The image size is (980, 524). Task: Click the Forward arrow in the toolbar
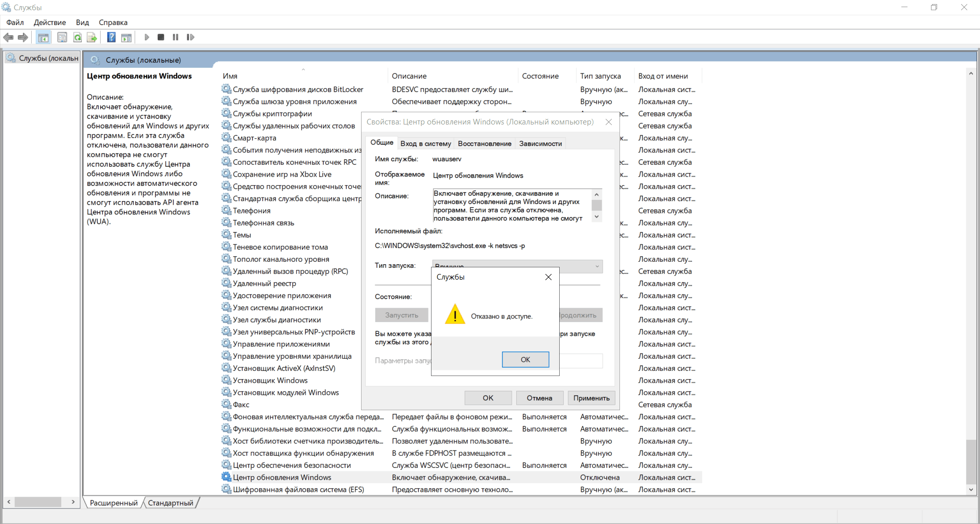(23, 37)
